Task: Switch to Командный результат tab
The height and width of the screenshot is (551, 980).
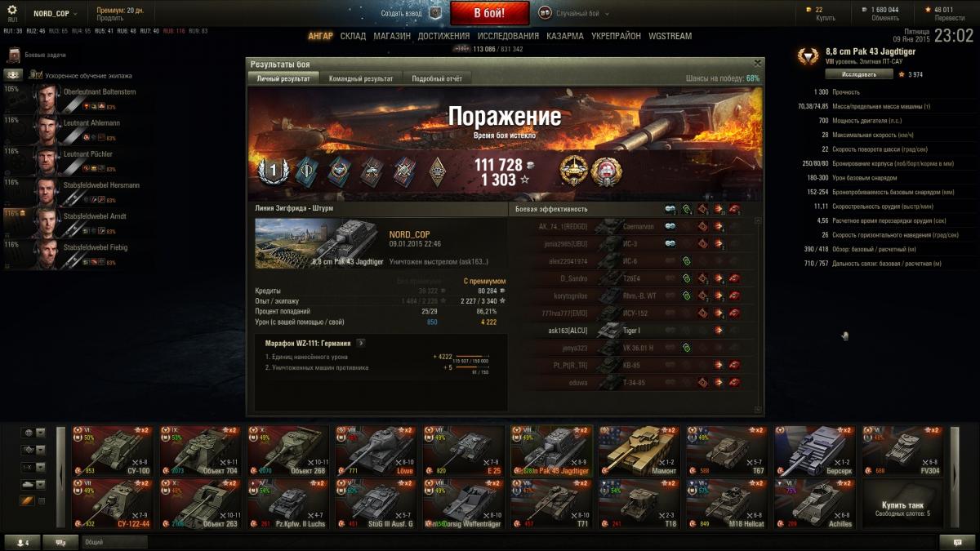Action: tap(360, 78)
